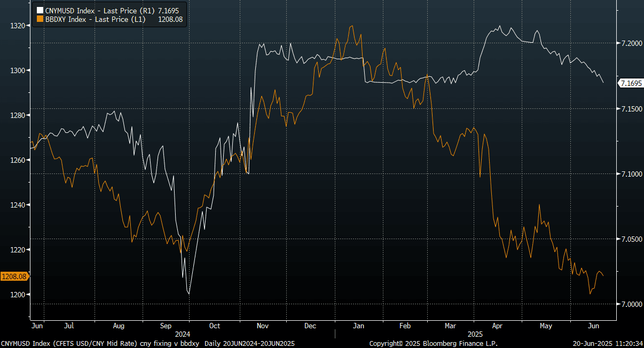Click the 1320 left axis label
Screen dimensions: 644x348
[18, 25]
